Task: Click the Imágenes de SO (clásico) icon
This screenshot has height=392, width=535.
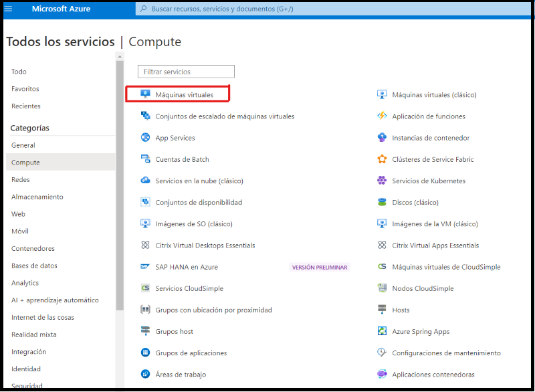Action: 145,223
